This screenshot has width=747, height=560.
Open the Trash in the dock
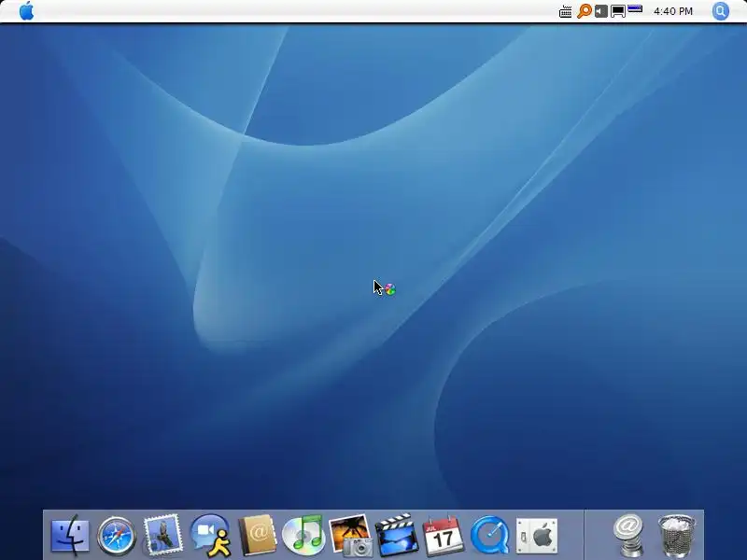[x=676, y=535]
